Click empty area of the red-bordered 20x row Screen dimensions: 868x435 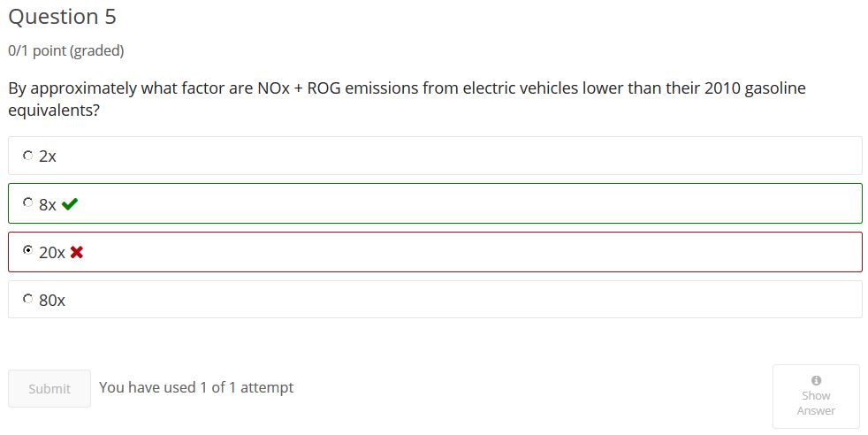(x=470, y=252)
